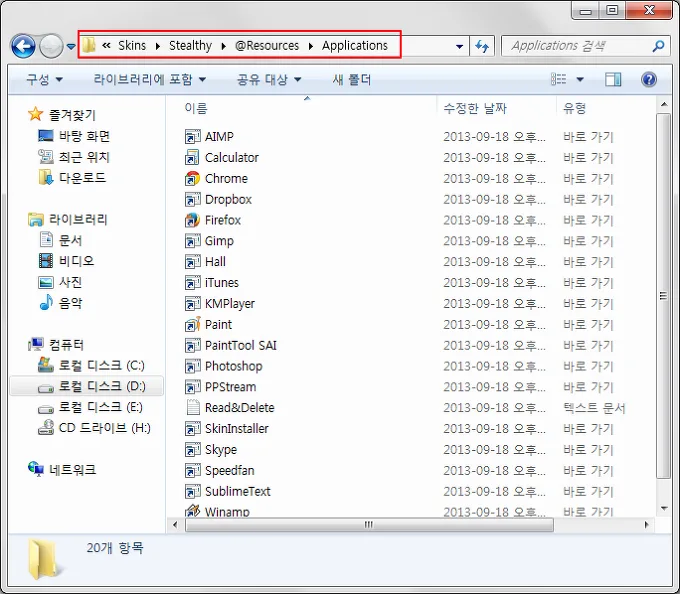
Task: Select the SkinInstaller shortcut icon
Action: pos(193,428)
